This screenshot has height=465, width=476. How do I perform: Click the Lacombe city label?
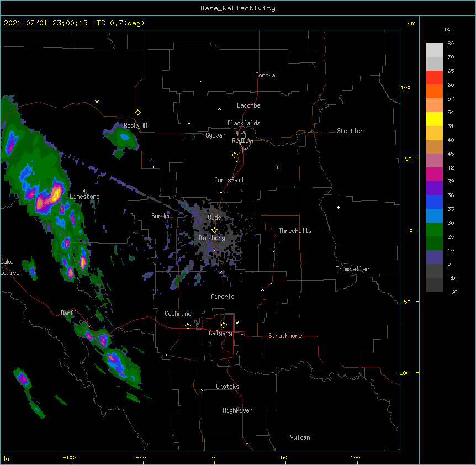pyautogui.click(x=248, y=105)
